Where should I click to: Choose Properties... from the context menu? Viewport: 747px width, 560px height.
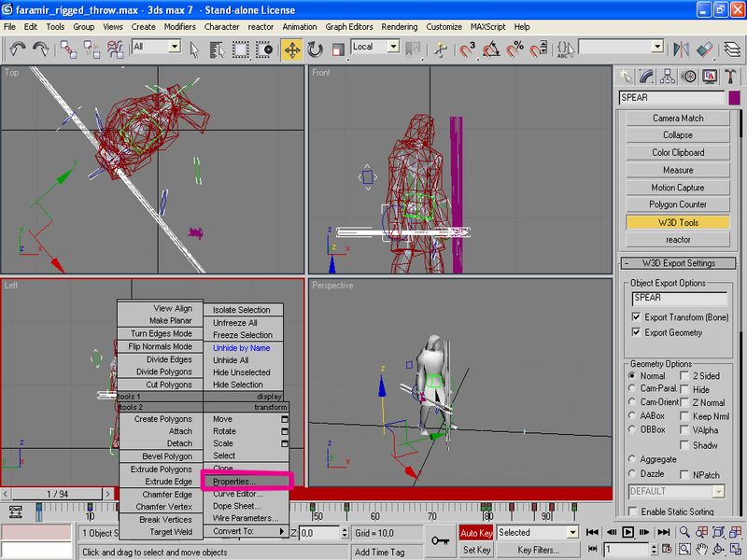(x=246, y=482)
